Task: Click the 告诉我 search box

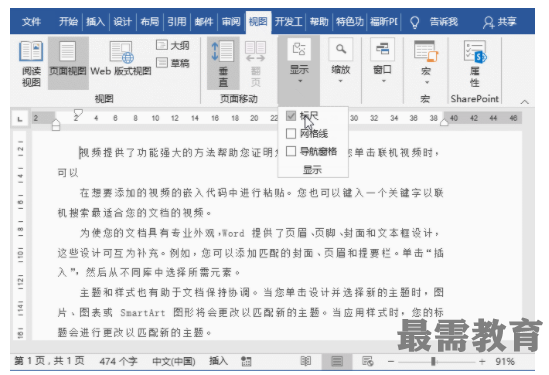Action: coord(443,22)
